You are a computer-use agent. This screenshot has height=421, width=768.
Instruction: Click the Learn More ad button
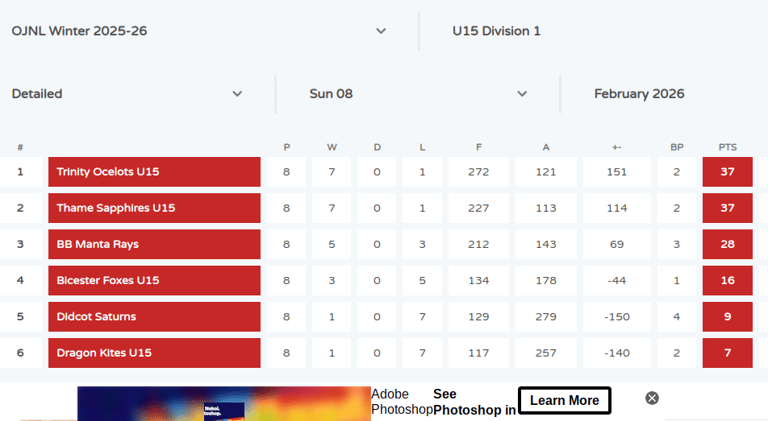click(x=564, y=400)
